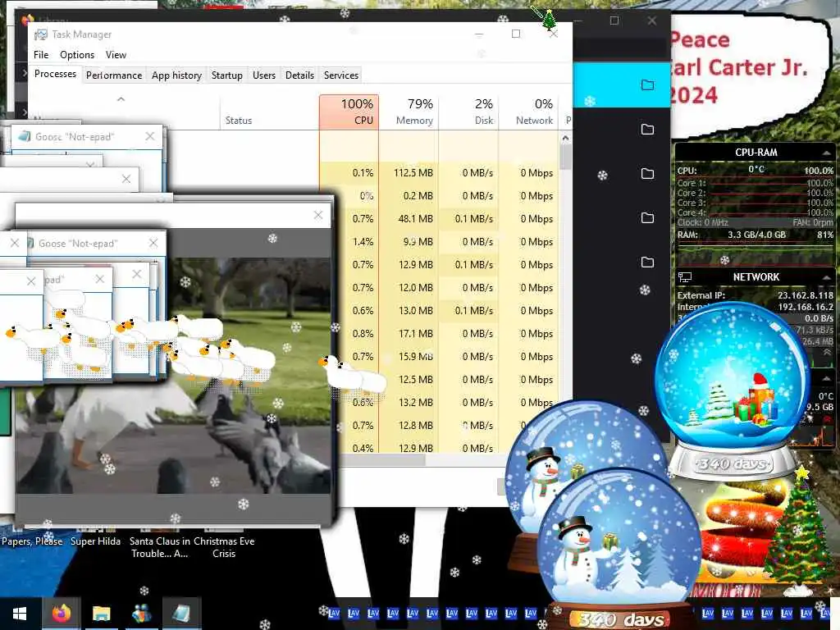Open the View menu in Task Manager
This screenshot has width=840, height=630.
(x=116, y=55)
